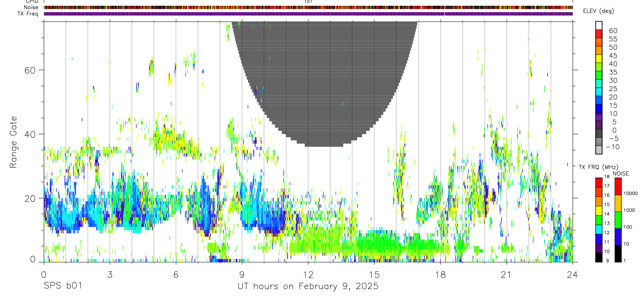Select the red segment of ELEV colorbar
Image resolution: width=644 pixels, height=297 pixels.
[599, 34]
